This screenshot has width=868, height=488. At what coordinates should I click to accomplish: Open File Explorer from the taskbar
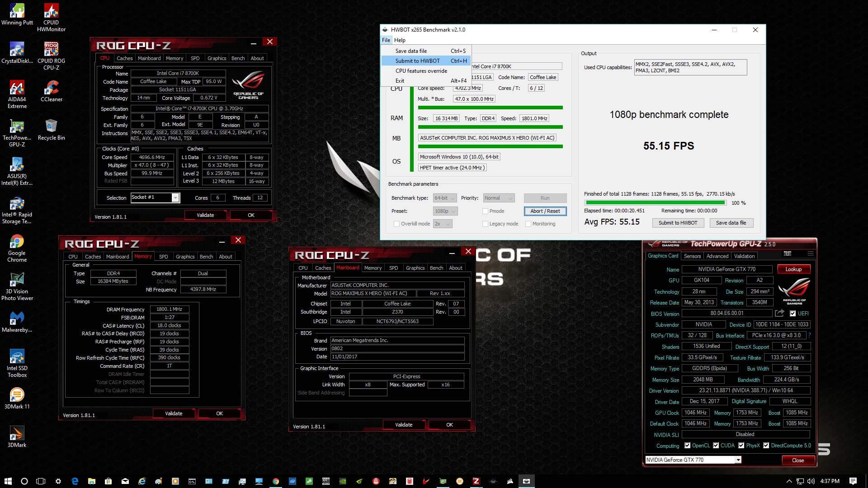point(91,481)
